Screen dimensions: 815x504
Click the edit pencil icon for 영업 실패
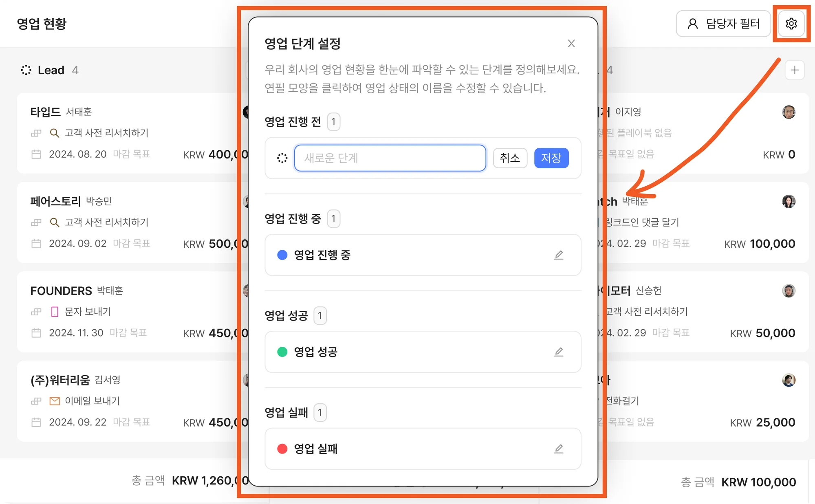point(558,448)
